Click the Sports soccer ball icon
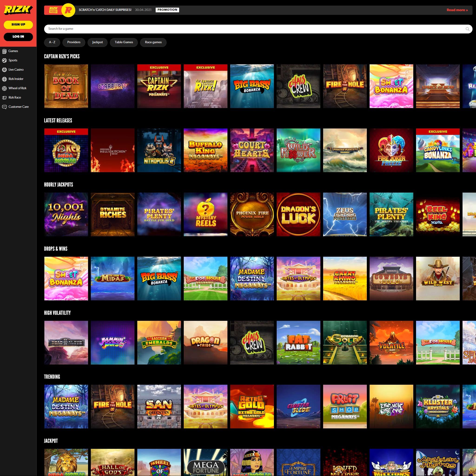 tap(4, 60)
